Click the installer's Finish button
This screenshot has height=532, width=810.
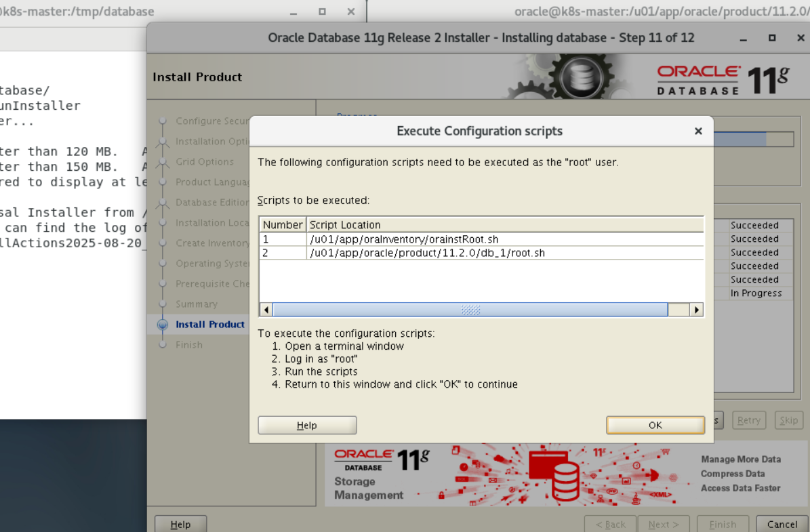coord(723,525)
